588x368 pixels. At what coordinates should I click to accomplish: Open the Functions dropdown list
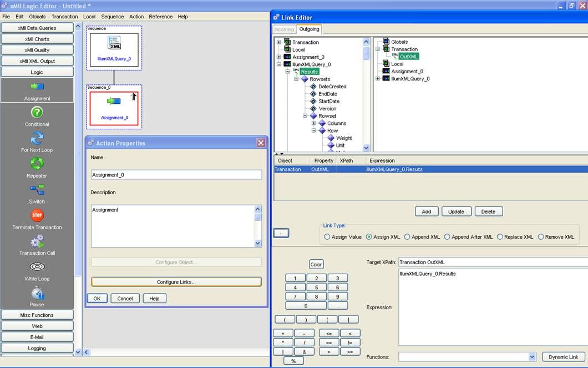click(532, 357)
